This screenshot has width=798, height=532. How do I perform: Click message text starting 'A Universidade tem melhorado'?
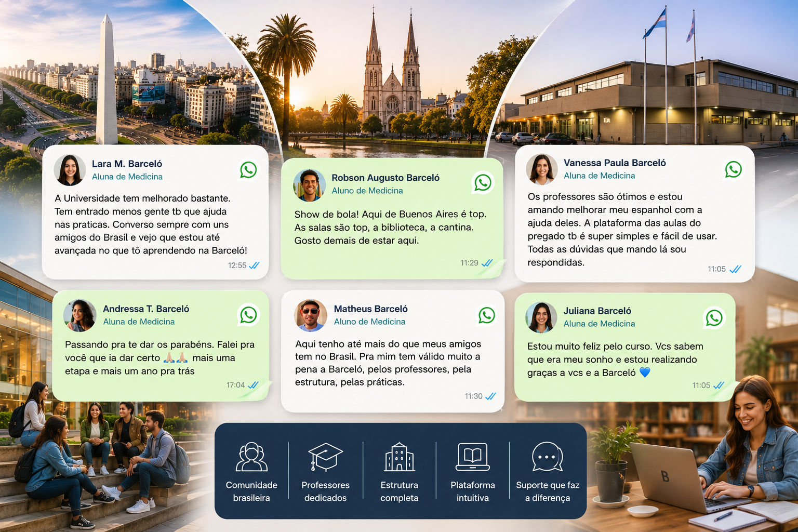151,224
